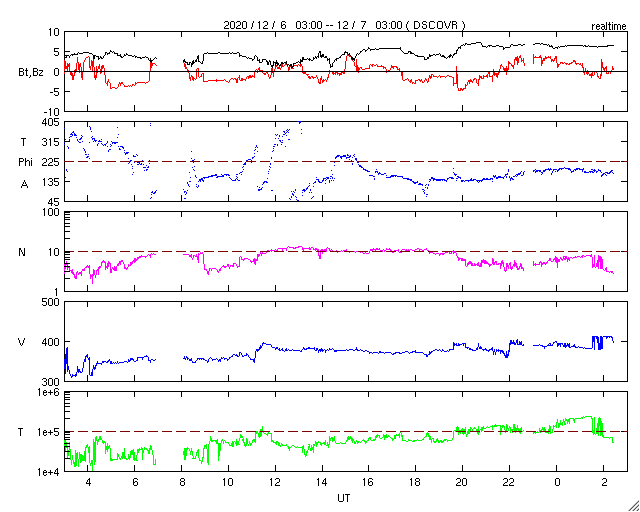Select the "Phi" axis label
The width and height of the screenshot is (640, 512).
25,163
